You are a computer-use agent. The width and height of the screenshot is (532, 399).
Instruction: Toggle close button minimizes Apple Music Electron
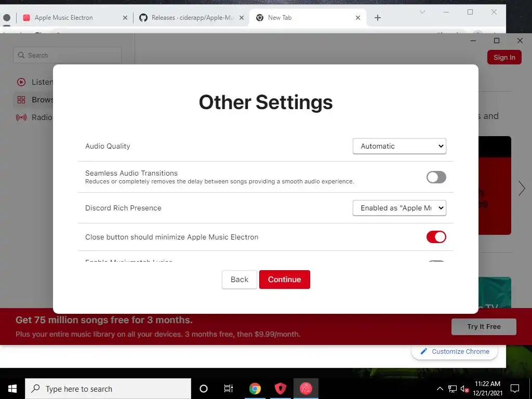[436, 237]
